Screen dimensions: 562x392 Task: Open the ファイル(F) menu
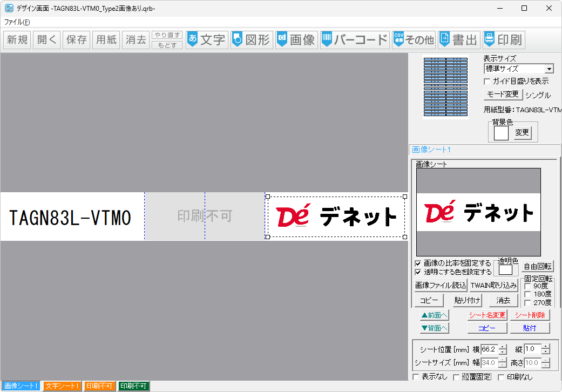(17, 22)
